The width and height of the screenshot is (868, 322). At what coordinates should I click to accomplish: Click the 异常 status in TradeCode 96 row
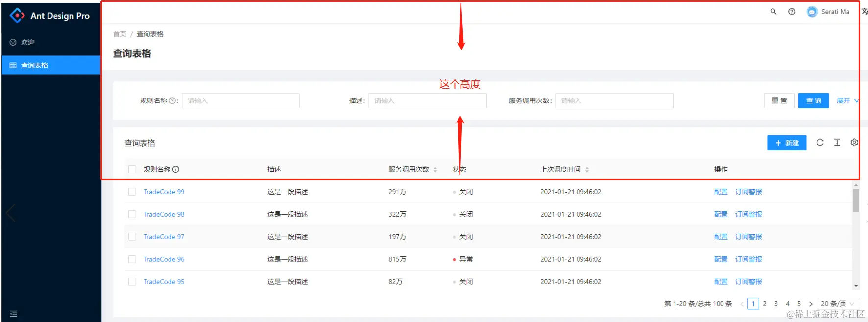tap(463, 259)
